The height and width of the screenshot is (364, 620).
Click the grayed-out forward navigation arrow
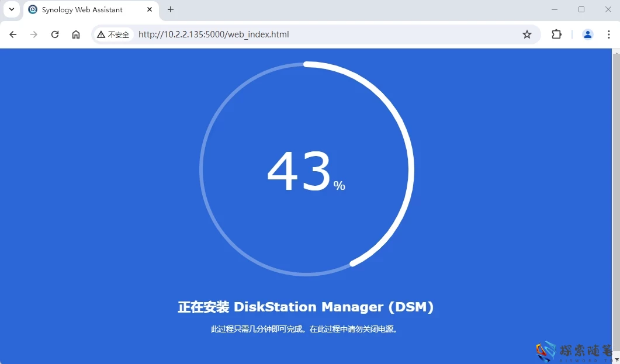33,34
